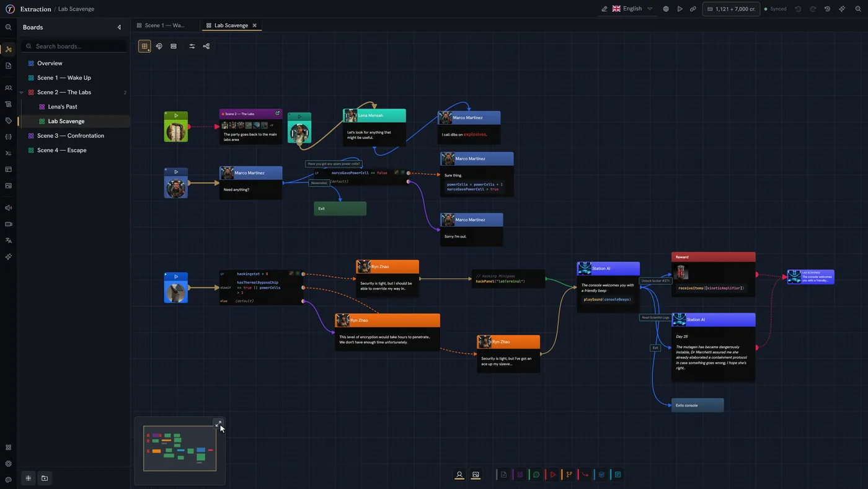Open the English language dropdown
The image size is (868, 489).
(632, 9)
